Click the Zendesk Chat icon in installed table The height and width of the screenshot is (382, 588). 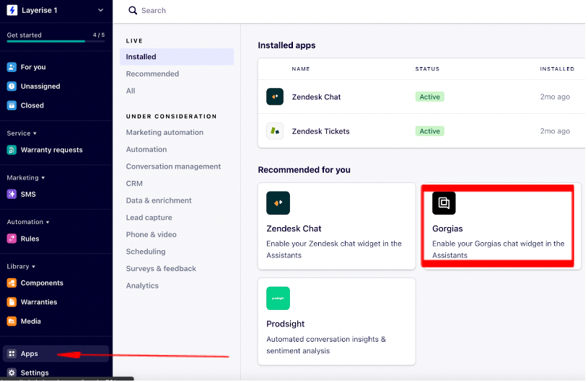coord(275,97)
